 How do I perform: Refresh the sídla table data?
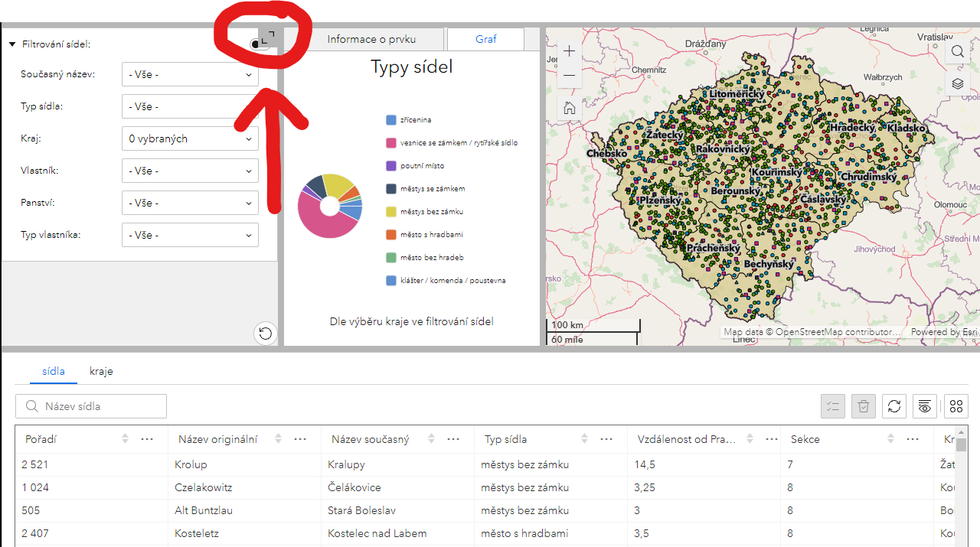(893, 406)
